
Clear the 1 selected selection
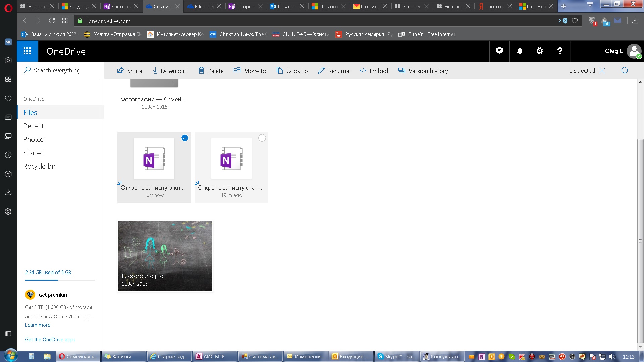602,71
